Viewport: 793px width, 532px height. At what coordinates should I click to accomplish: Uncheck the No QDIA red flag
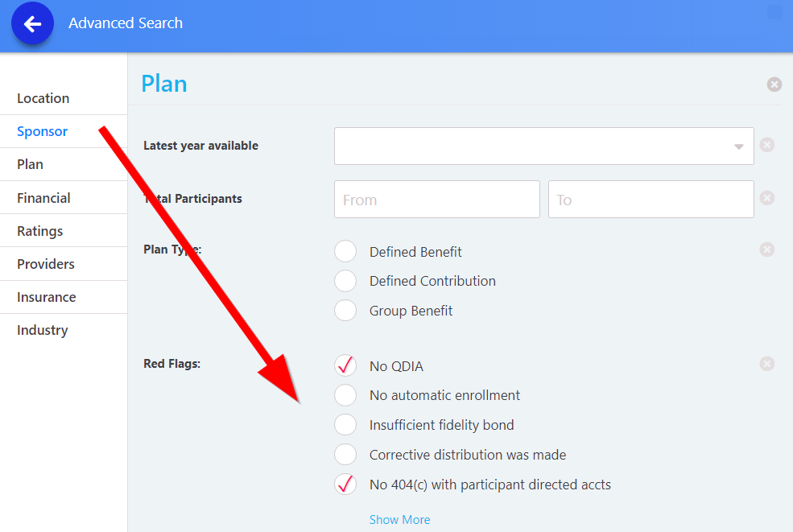point(345,365)
